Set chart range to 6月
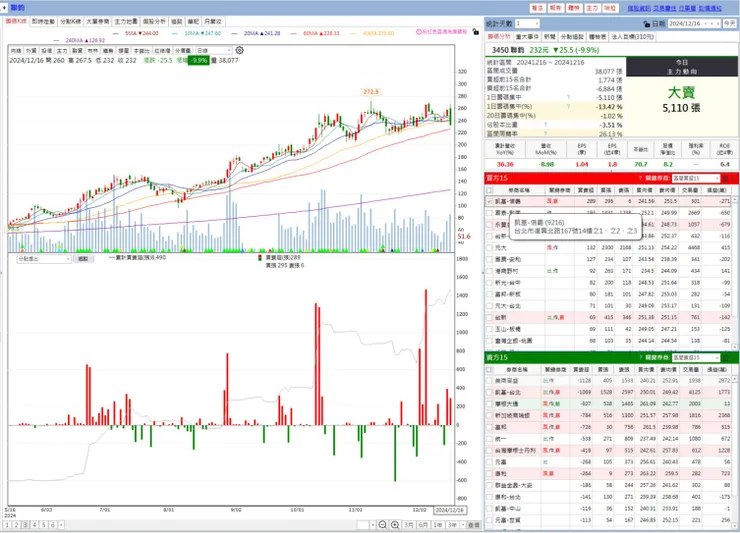This screenshot has width=740, height=533. point(423,525)
